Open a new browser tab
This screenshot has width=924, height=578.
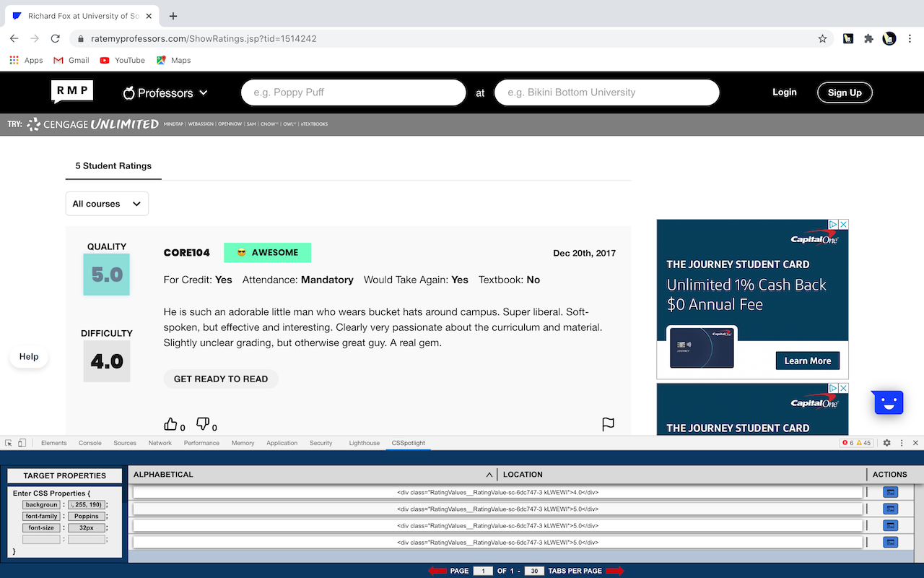tap(173, 16)
